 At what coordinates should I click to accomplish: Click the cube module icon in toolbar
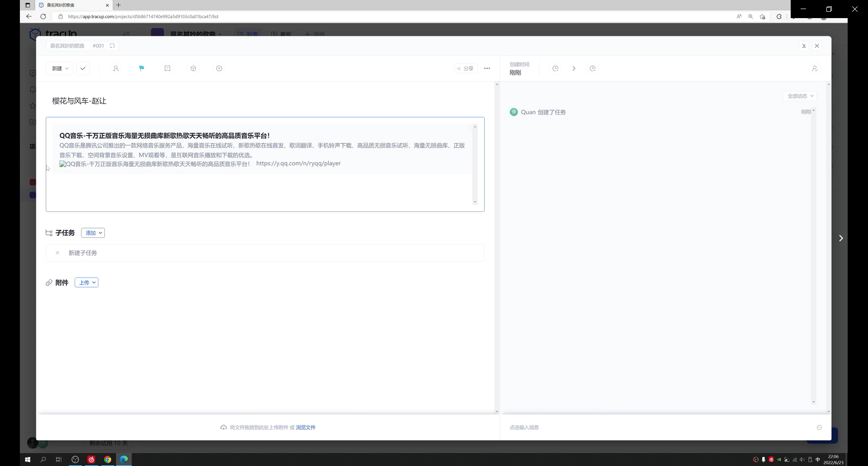[193, 68]
